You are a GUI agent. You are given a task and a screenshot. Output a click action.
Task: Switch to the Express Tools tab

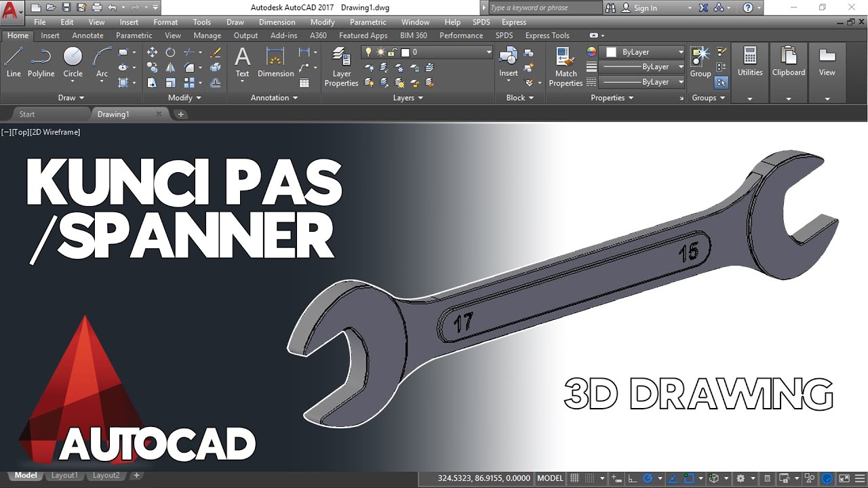point(547,35)
